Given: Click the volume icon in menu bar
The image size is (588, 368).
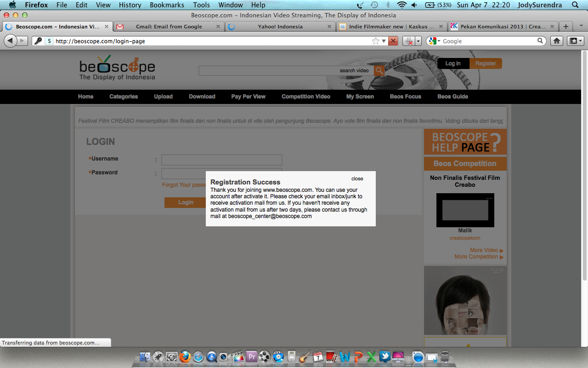Looking at the screenshot, I should coord(414,5).
